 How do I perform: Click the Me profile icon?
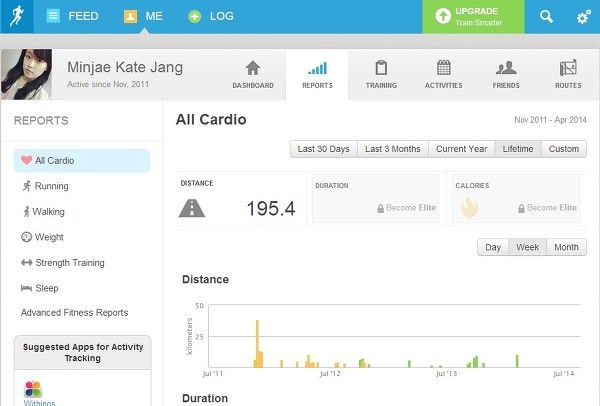[130, 16]
